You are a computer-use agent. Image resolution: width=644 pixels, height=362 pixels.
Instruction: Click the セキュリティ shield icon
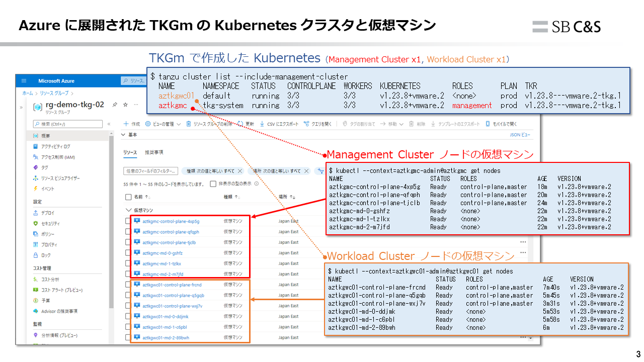[x=36, y=223]
